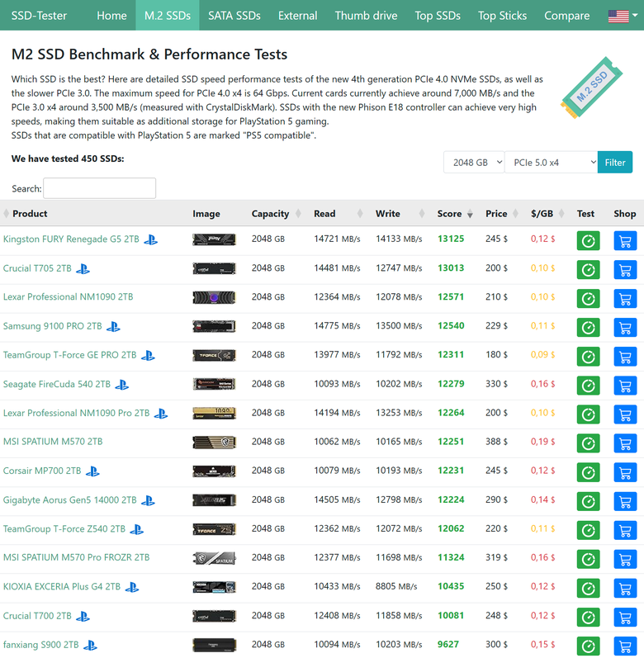Open test icon for TeamGroup T-Force Z540
Viewport: 644px width, 658px height.
588,530
